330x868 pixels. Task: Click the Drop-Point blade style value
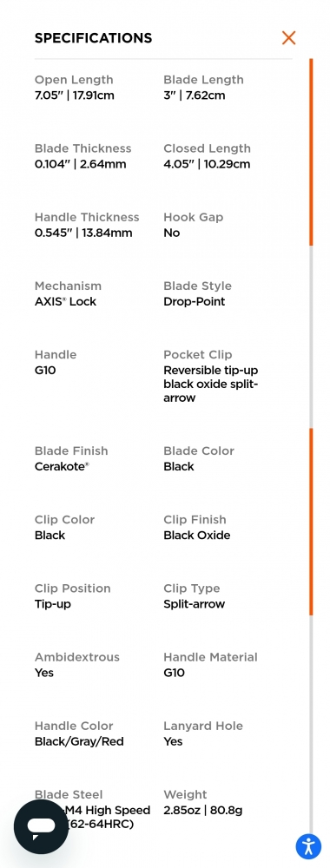195,302
